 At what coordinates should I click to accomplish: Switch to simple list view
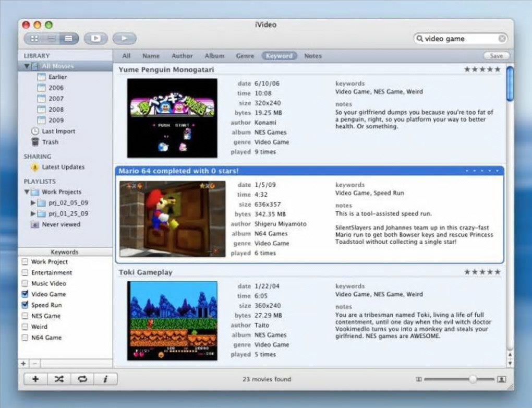51,39
